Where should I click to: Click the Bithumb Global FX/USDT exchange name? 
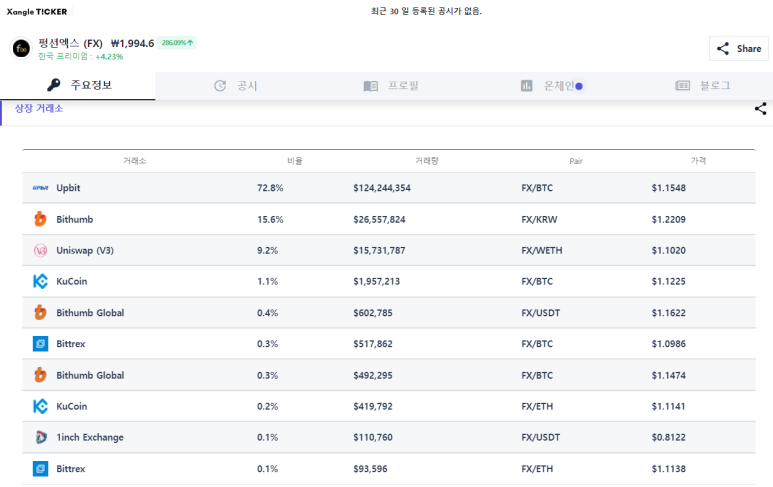(x=90, y=313)
